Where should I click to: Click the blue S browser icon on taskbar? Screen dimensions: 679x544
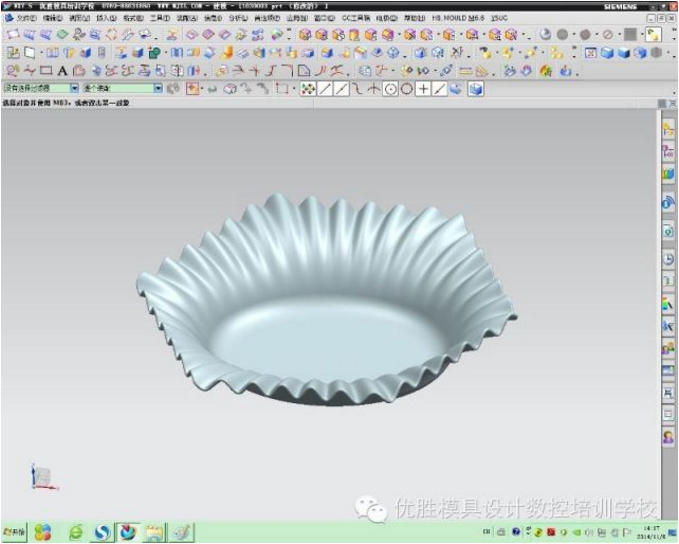pyautogui.click(x=102, y=532)
